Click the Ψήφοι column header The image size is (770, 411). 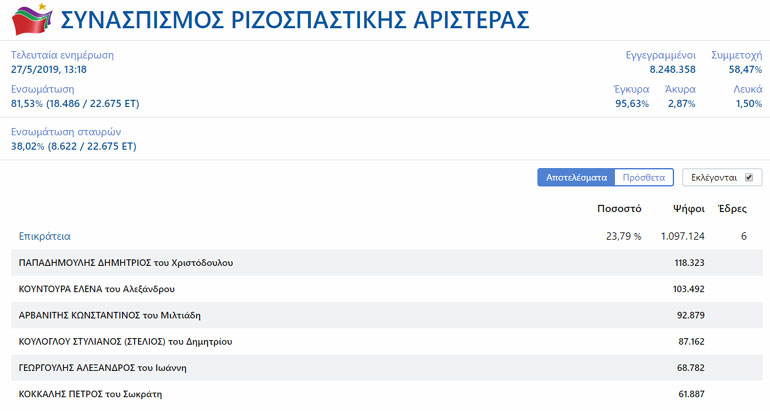tap(689, 210)
